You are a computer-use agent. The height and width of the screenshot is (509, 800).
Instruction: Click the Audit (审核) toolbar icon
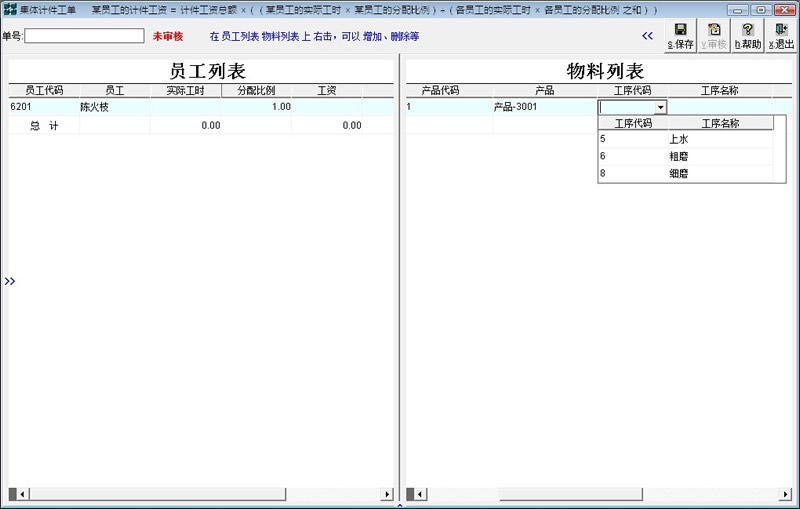coord(714,36)
